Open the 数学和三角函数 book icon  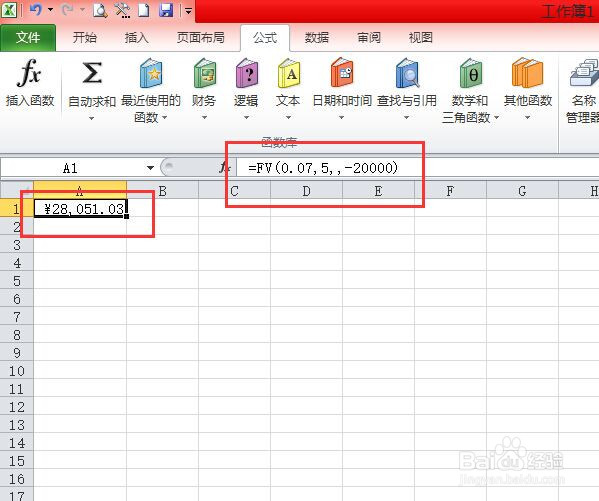(471, 73)
